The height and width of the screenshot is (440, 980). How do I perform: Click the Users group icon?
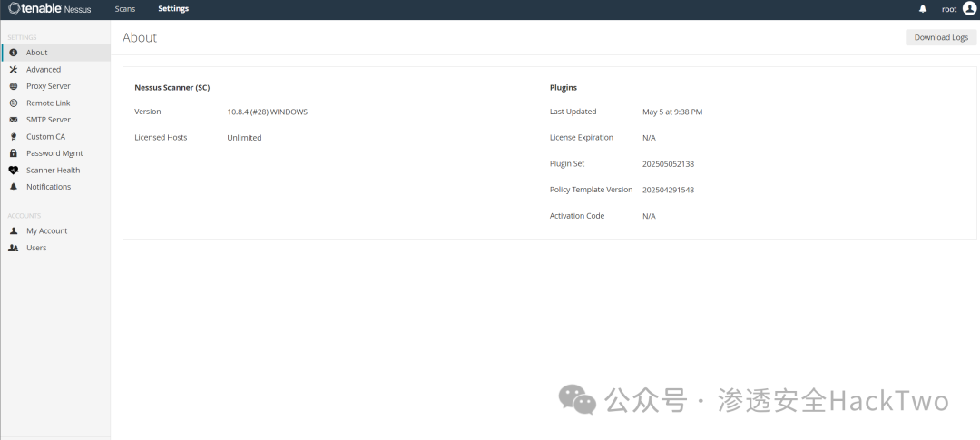pyautogui.click(x=14, y=248)
